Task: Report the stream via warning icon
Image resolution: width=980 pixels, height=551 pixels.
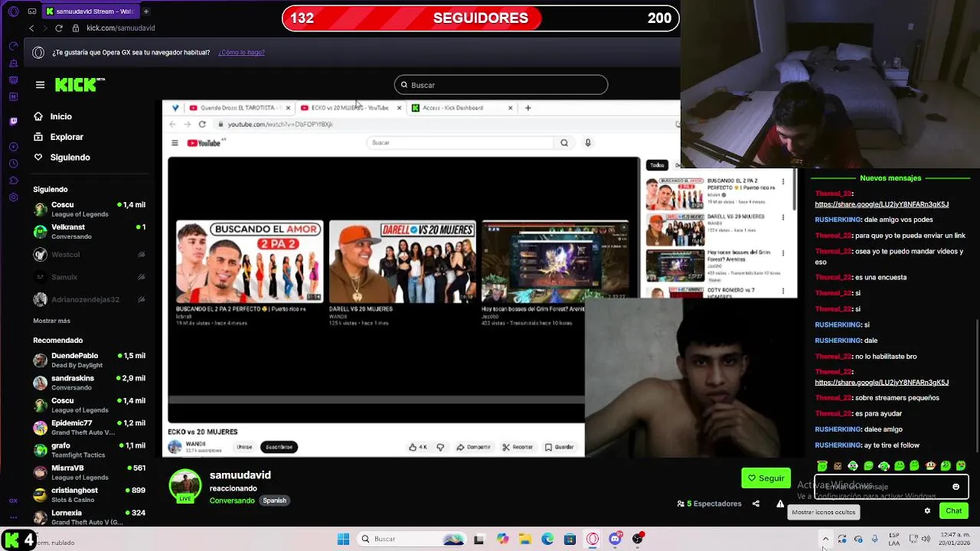Action: (780, 504)
